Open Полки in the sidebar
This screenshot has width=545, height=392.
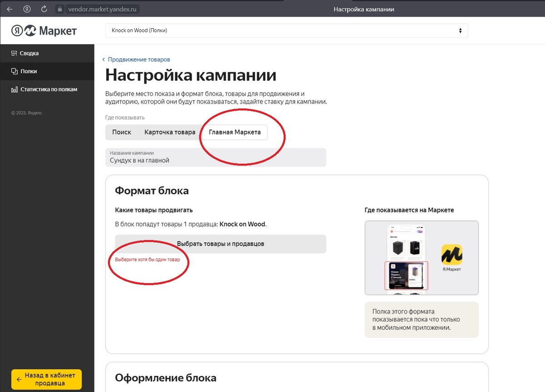pyautogui.click(x=47, y=71)
